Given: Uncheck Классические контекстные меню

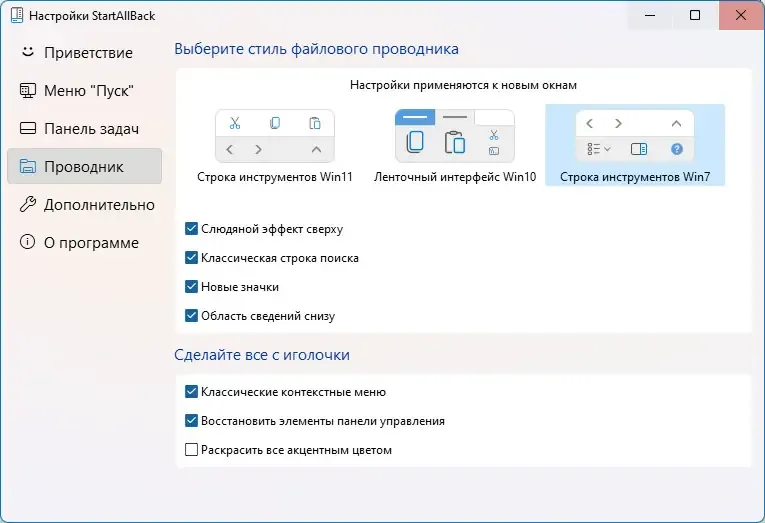Looking at the screenshot, I should [x=191, y=391].
